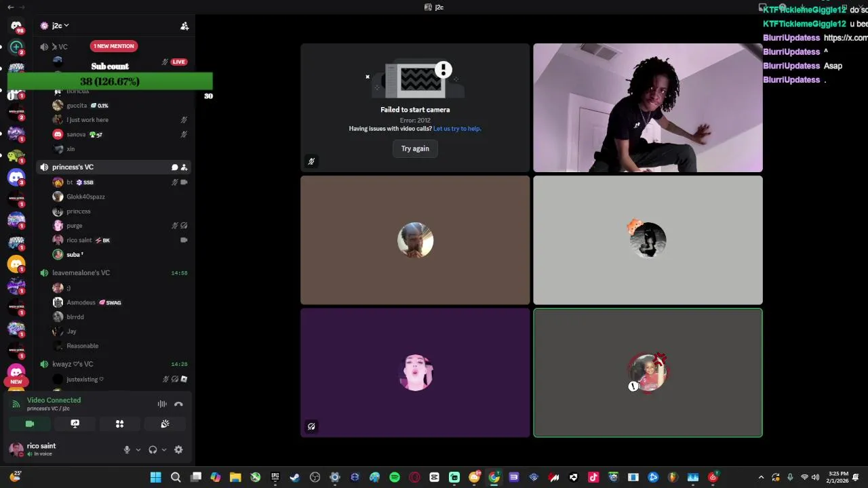Open connection info signal icon
Image resolution: width=868 pixels, height=488 pixels.
(x=16, y=404)
